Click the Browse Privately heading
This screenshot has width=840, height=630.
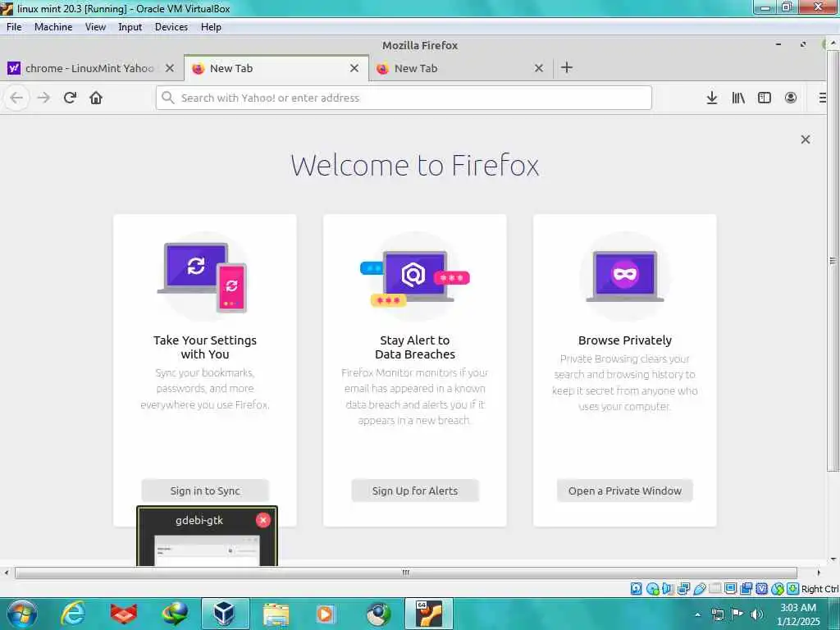pos(624,340)
